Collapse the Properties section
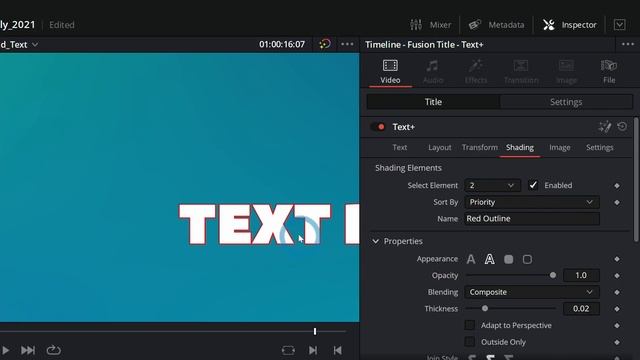The width and height of the screenshot is (640, 360). click(376, 241)
